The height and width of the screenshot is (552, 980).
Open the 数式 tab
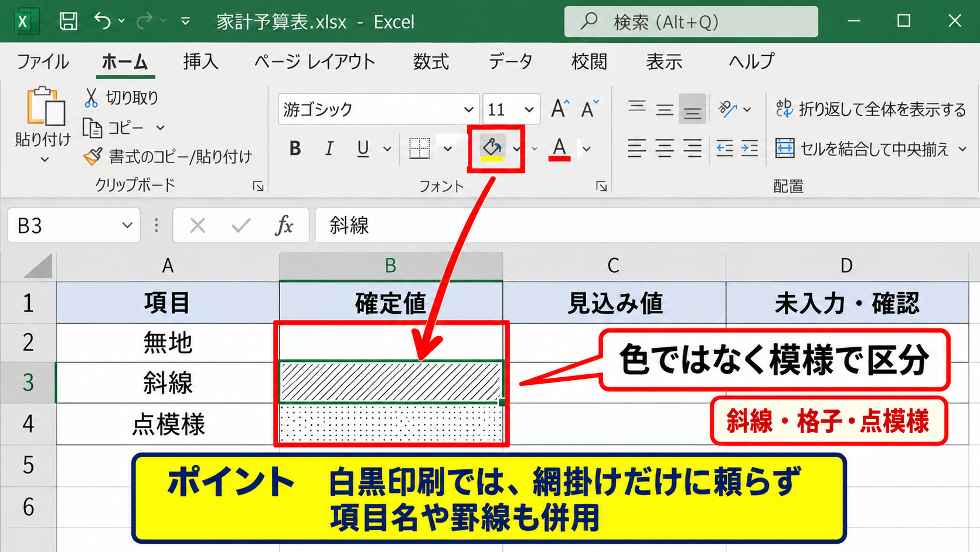431,62
